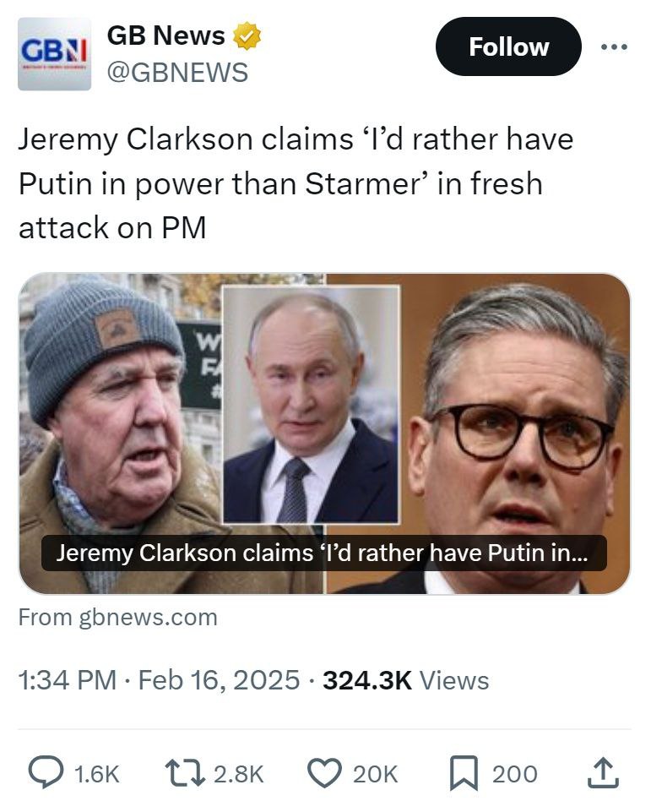
Task: Open the 1:34 PM Feb 16, 2025 timestamp
Action: point(160,680)
